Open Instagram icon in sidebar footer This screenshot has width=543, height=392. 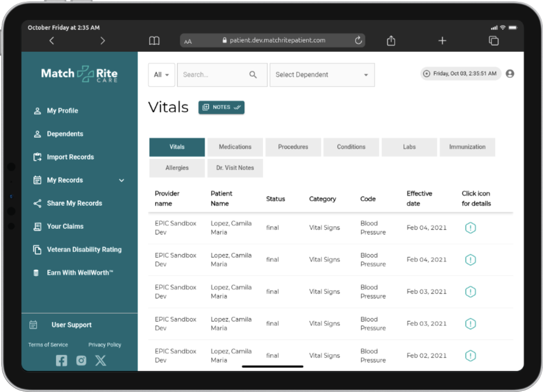(x=81, y=360)
